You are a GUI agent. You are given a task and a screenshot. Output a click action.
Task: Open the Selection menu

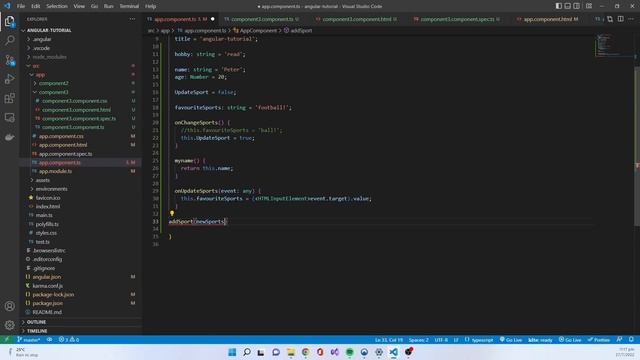pos(57,6)
